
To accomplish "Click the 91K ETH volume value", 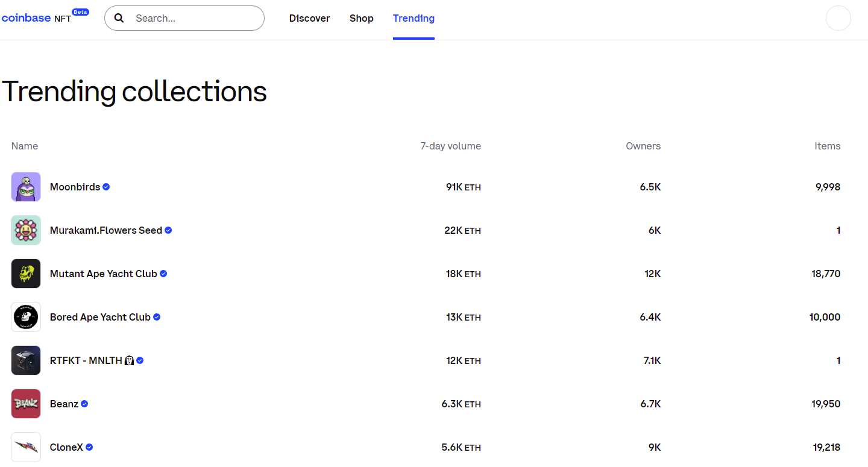I will [464, 187].
